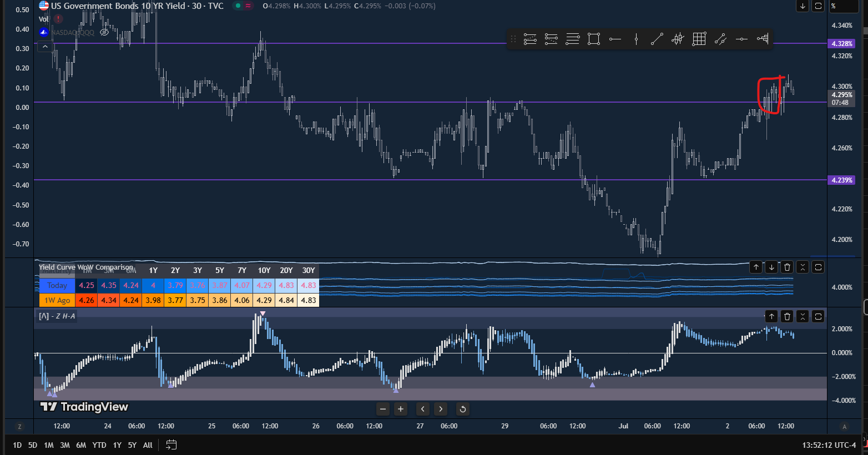The image size is (868, 455).
Task: Select the Gann box grid tool
Action: click(x=699, y=39)
